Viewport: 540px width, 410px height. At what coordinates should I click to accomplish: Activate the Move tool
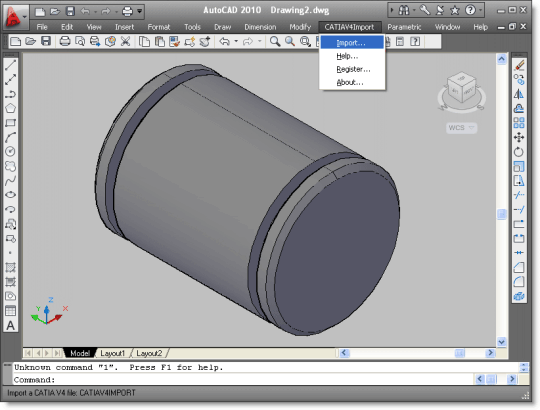pos(519,138)
